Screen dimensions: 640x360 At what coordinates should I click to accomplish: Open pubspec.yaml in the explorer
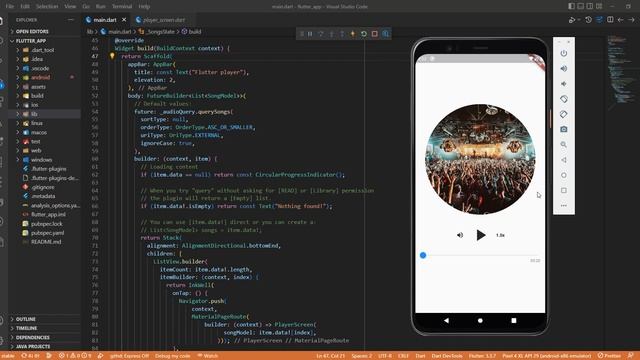48,233
